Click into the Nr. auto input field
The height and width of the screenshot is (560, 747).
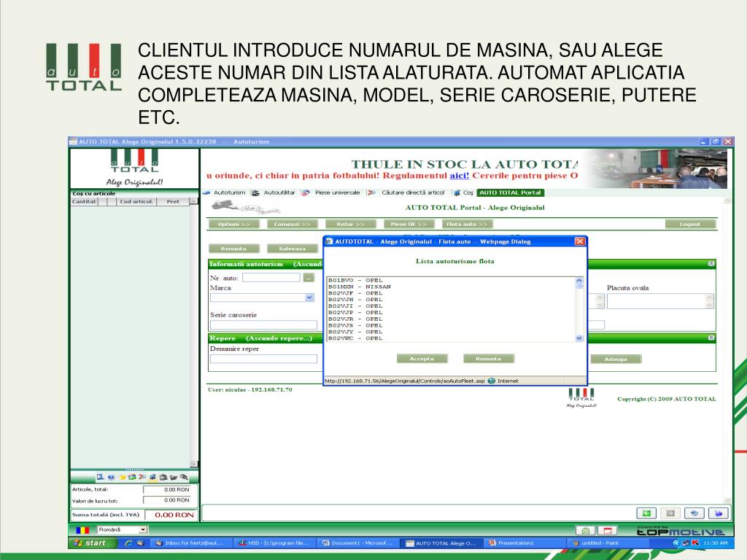click(x=271, y=278)
